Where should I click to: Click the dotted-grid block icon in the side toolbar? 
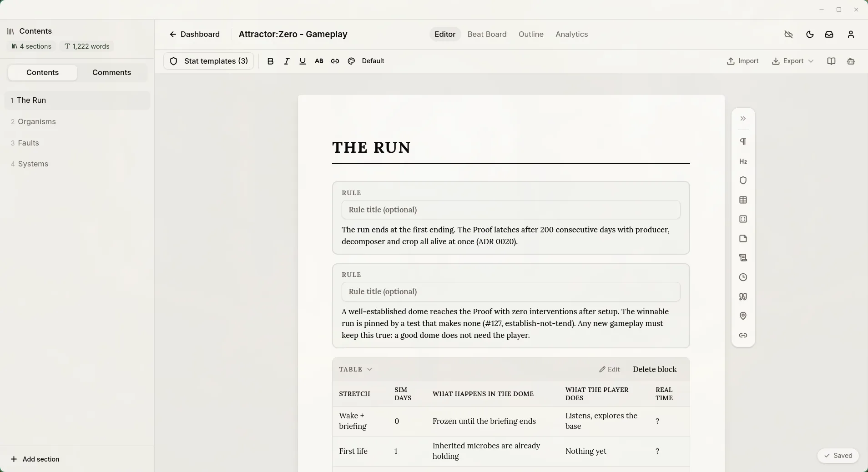coord(743,219)
